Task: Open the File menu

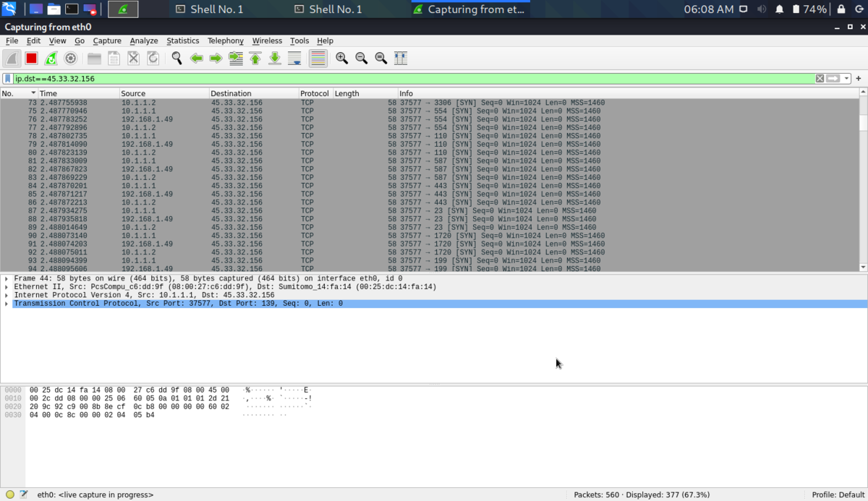Action: coord(12,41)
